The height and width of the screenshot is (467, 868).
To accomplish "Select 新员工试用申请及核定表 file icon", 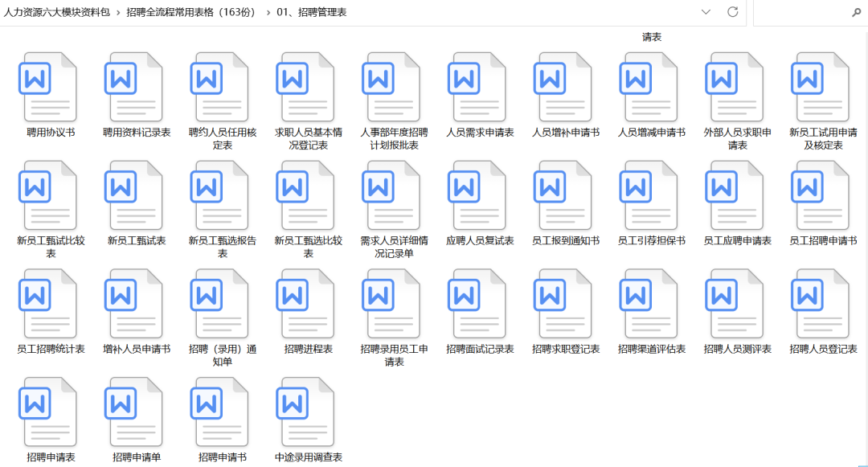I will (821, 87).
